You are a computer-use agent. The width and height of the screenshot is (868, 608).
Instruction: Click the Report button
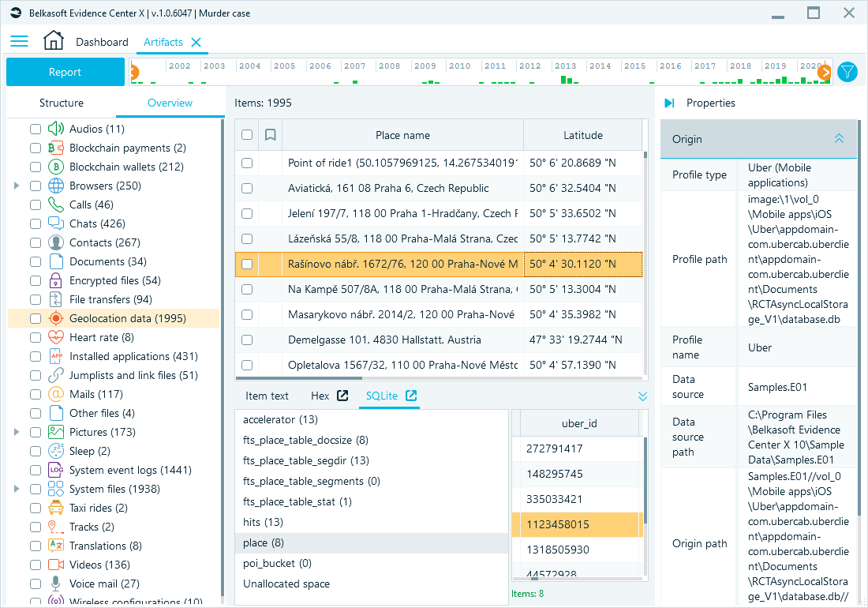coord(65,72)
